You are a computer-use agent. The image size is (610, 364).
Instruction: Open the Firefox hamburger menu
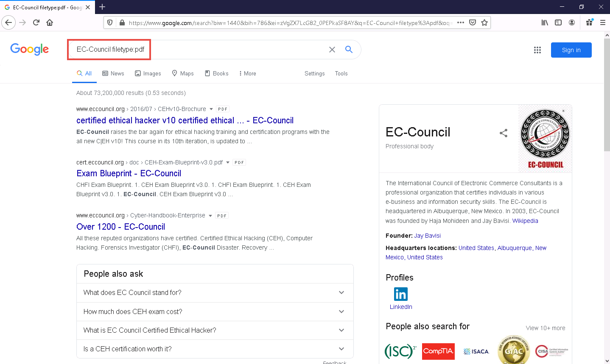click(x=603, y=22)
